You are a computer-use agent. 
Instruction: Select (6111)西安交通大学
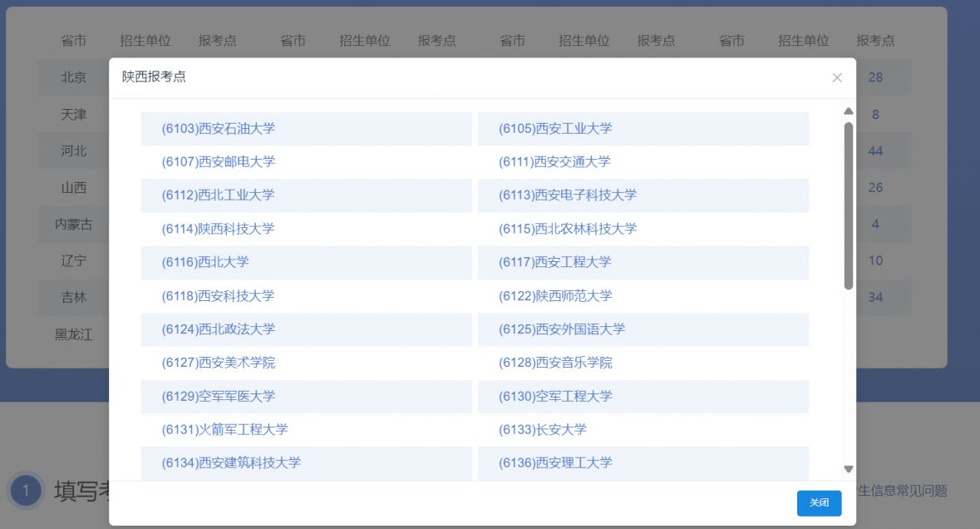coord(554,161)
